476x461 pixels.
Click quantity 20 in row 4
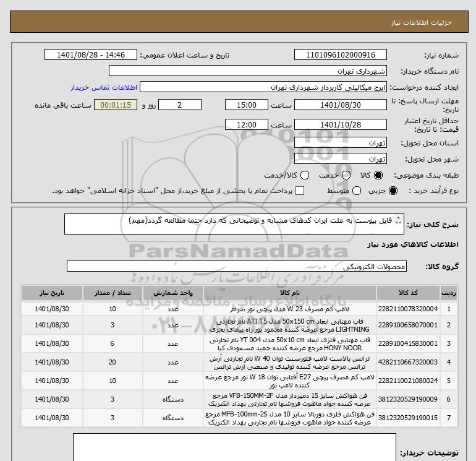(x=113, y=362)
